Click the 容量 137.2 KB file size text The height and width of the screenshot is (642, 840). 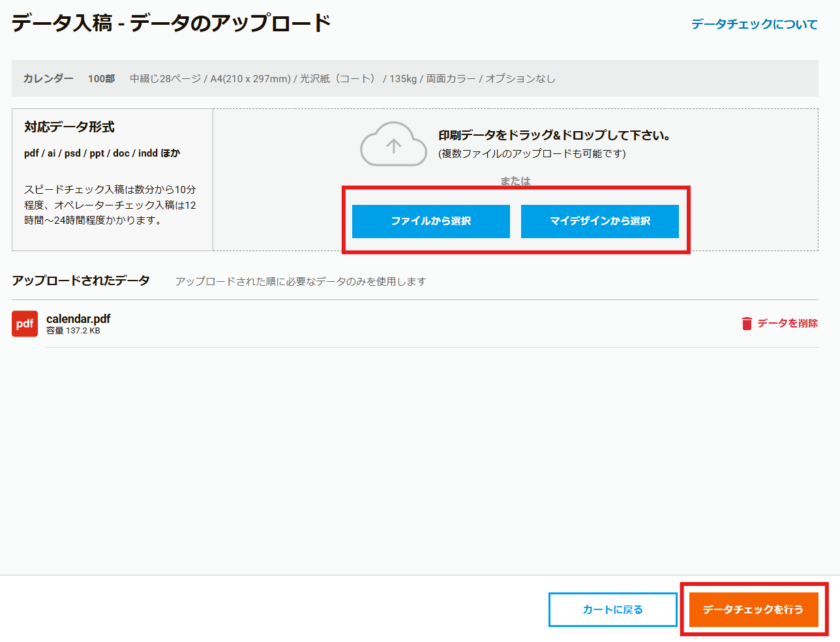point(73,331)
